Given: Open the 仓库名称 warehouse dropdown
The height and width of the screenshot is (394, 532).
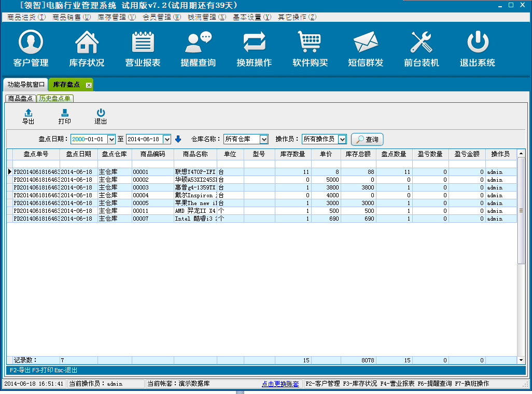Looking at the screenshot, I should 263,139.
